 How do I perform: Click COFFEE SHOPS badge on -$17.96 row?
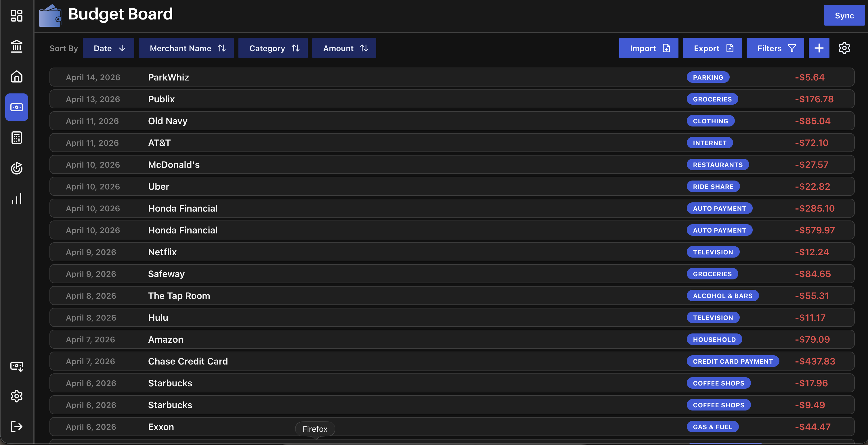(x=719, y=383)
